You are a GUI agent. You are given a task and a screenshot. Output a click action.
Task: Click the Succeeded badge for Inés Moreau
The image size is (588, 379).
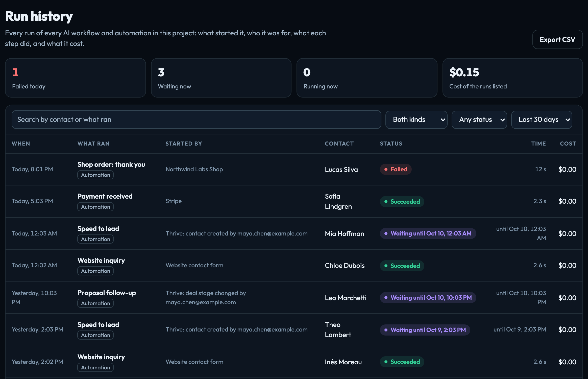pos(402,362)
